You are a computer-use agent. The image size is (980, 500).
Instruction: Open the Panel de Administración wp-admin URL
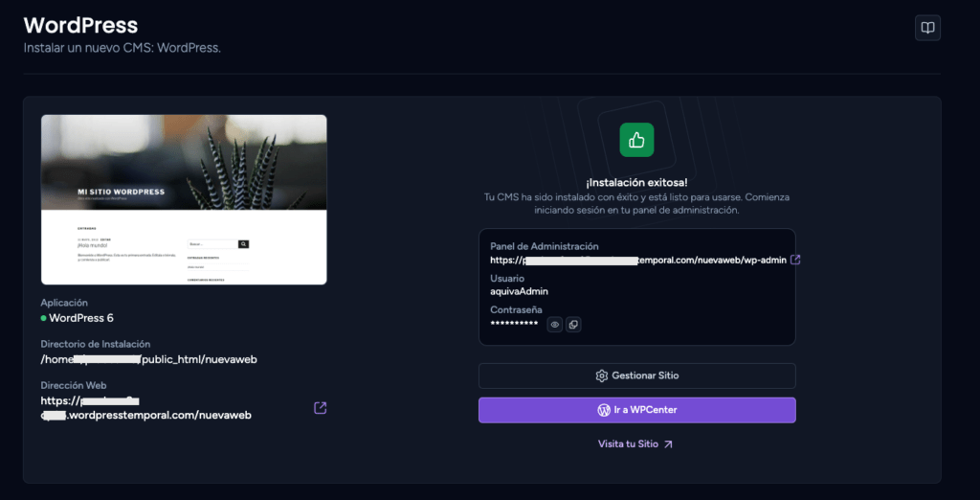[x=638, y=260]
